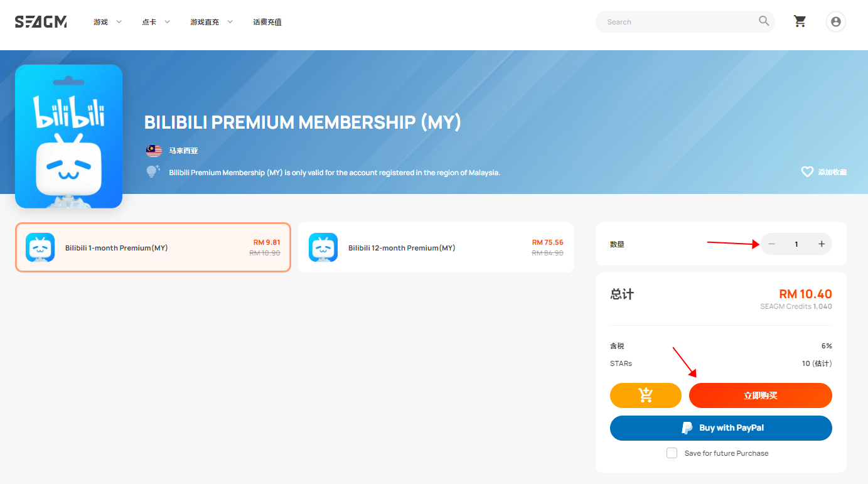Click the 6% tax value
This screenshot has width=868, height=484.
tap(827, 346)
